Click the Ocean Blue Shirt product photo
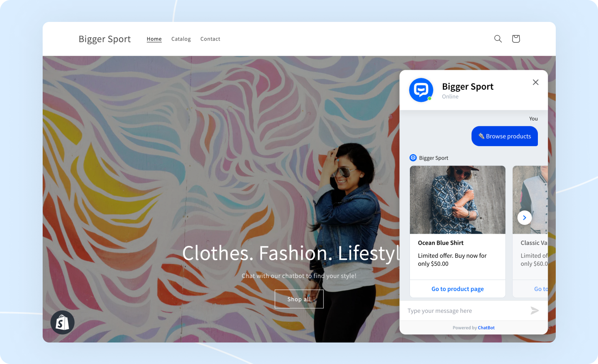 tap(457, 200)
